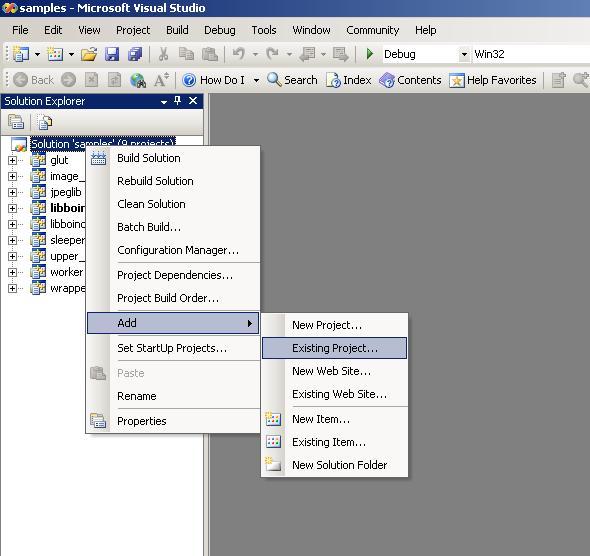Click the Forward navigation arrow icon

tap(68, 80)
